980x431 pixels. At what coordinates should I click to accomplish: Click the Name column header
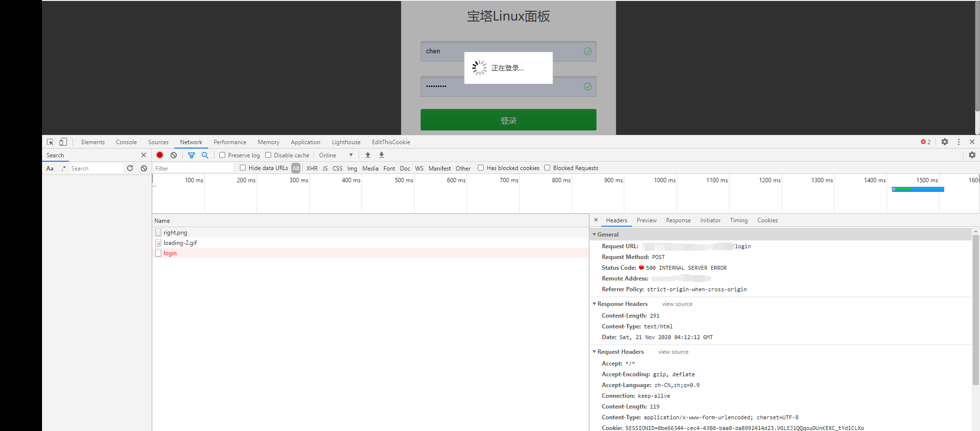coord(370,220)
